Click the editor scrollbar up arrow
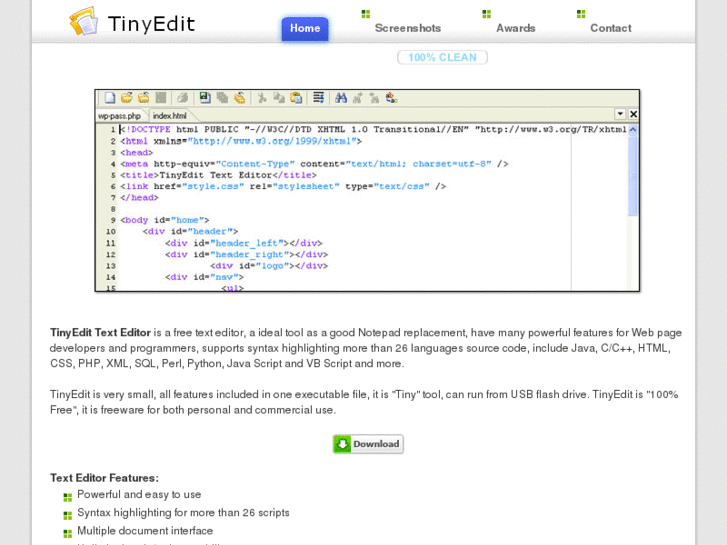 pos(633,130)
